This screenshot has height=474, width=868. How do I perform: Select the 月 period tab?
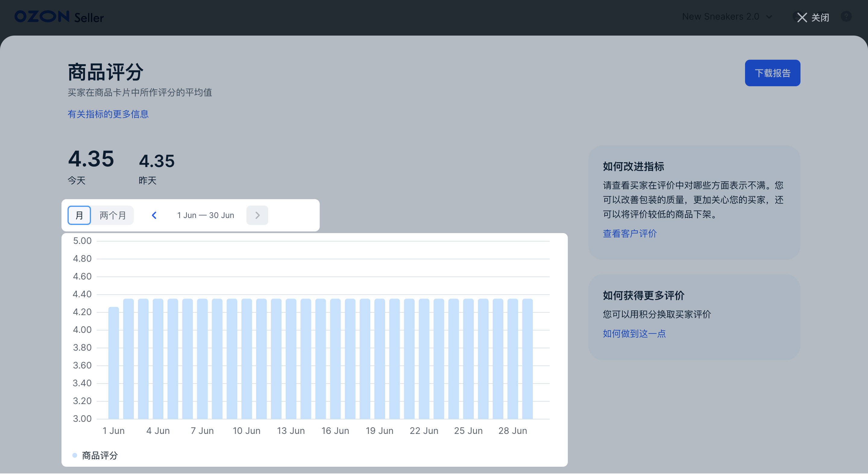(79, 215)
